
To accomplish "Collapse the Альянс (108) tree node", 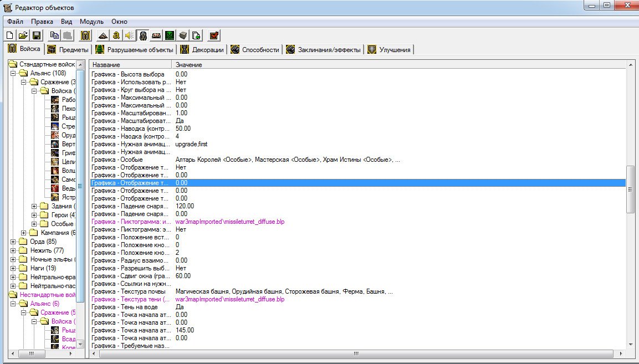I will (x=13, y=73).
